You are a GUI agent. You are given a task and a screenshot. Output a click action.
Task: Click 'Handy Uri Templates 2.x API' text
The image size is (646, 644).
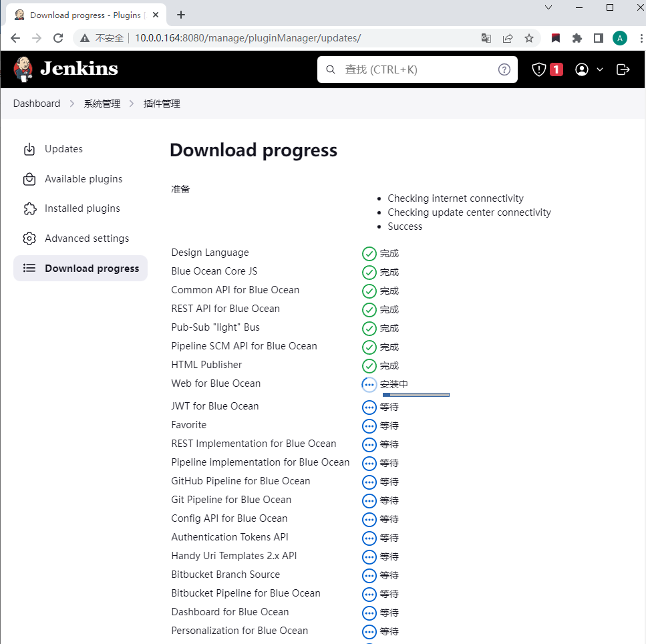click(234, 556)
